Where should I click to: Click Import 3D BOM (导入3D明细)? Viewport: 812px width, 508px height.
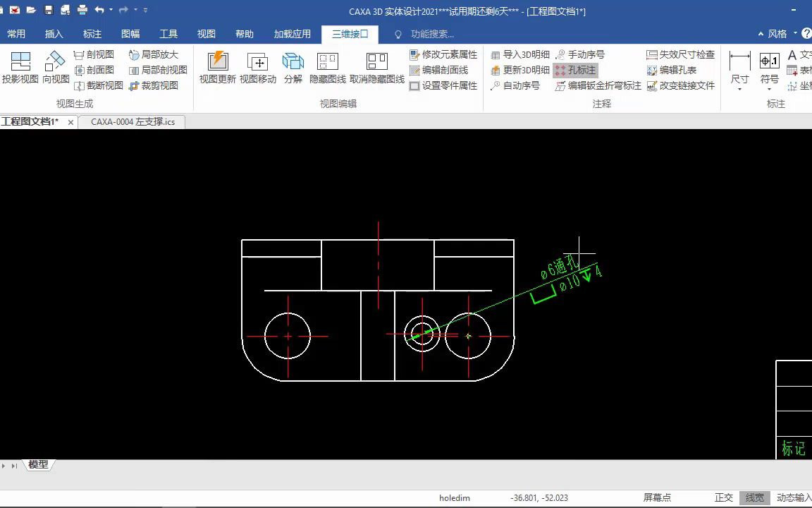pyautogui.click(x=520, y=54)
